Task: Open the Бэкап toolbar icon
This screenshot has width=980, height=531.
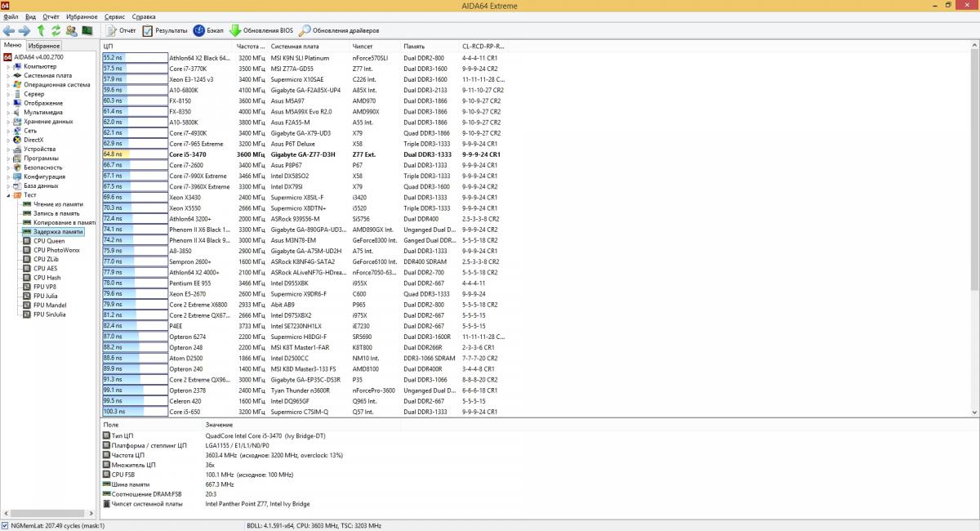Action: tap(199, 30)
